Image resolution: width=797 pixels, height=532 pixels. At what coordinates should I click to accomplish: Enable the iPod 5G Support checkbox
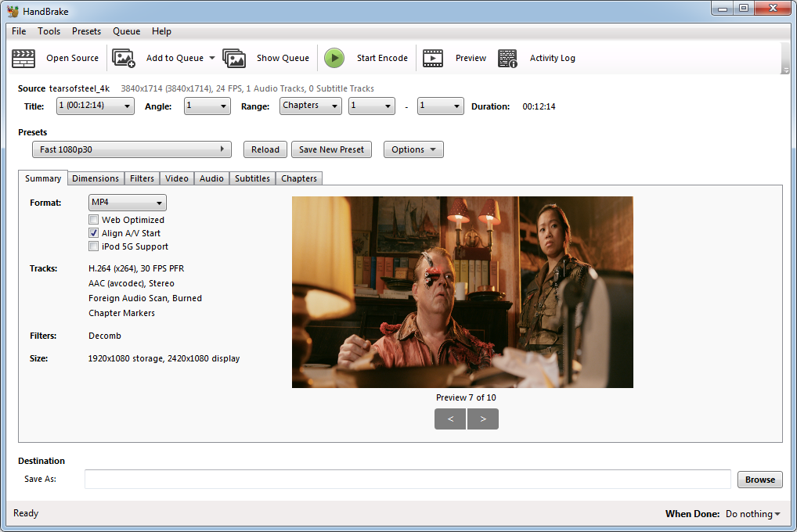[x=93, y=246]
